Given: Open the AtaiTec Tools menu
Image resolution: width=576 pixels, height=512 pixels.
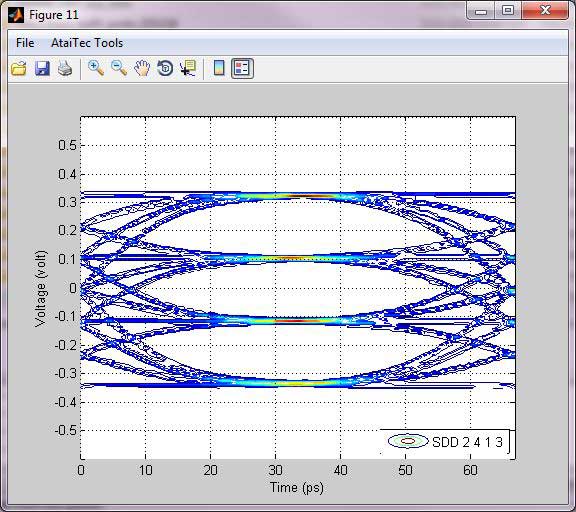Looking at the screenshot, I should point(87,43).
